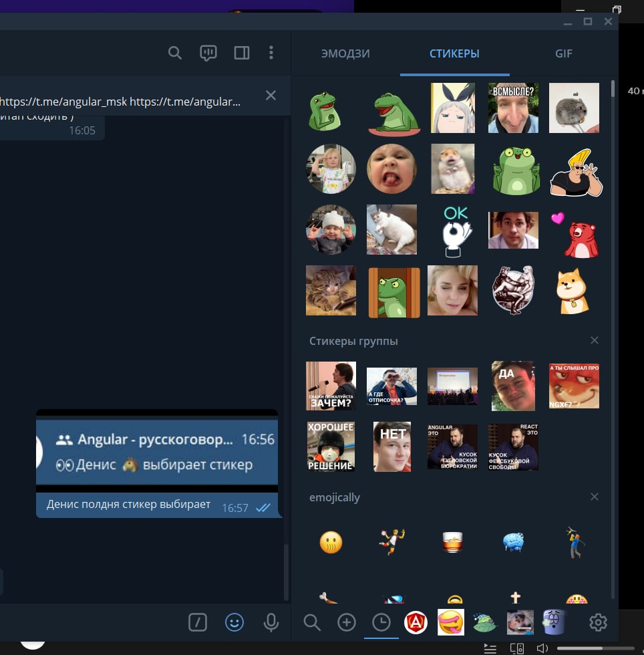
Task: Send the red bear with heart sticker
Action: click(577, 235)
